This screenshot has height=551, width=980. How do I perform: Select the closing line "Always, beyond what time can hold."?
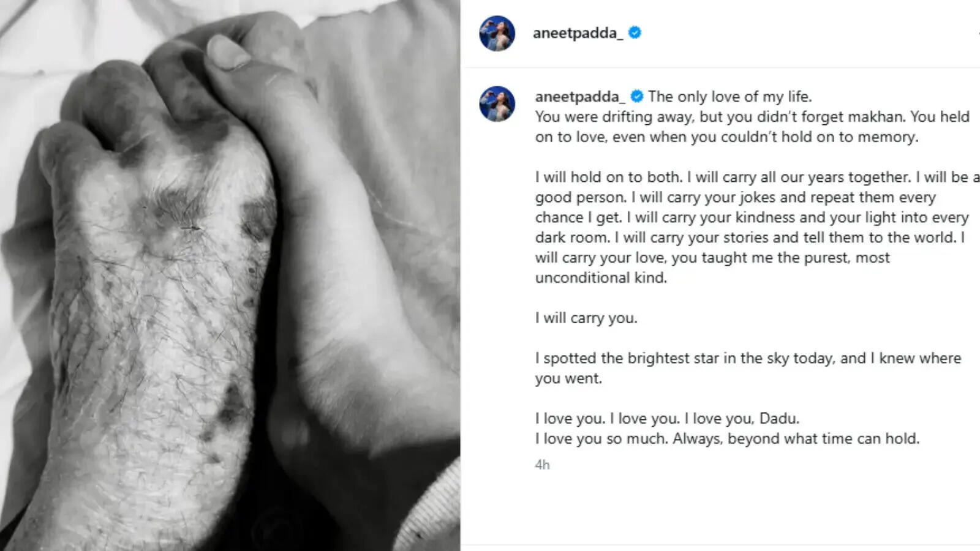pos(796,439)
